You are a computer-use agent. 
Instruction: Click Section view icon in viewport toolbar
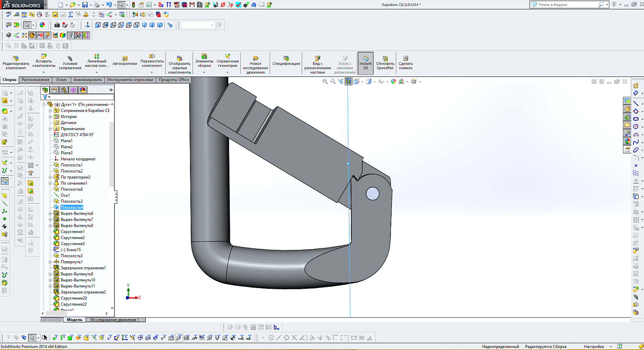(x=348, y=81)
